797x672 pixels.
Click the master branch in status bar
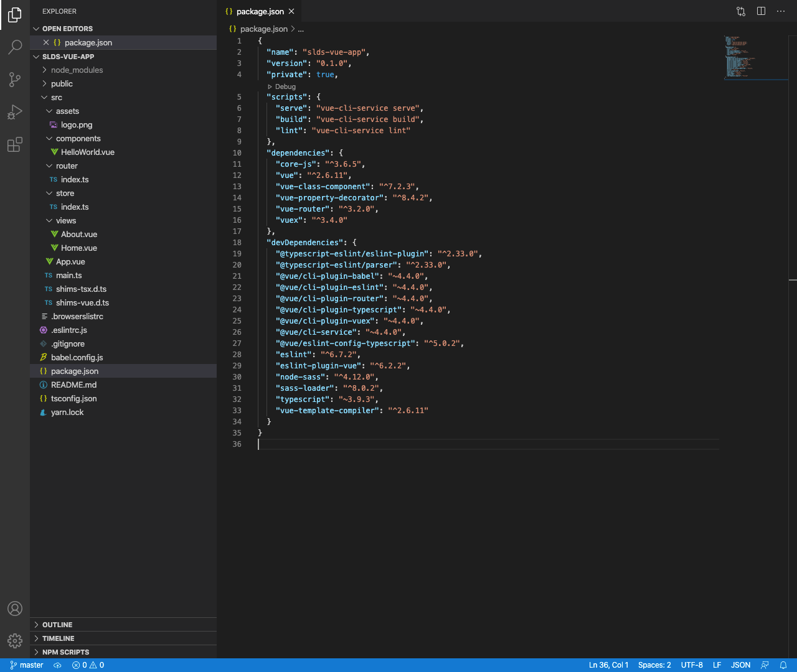[x=27, y=665]
